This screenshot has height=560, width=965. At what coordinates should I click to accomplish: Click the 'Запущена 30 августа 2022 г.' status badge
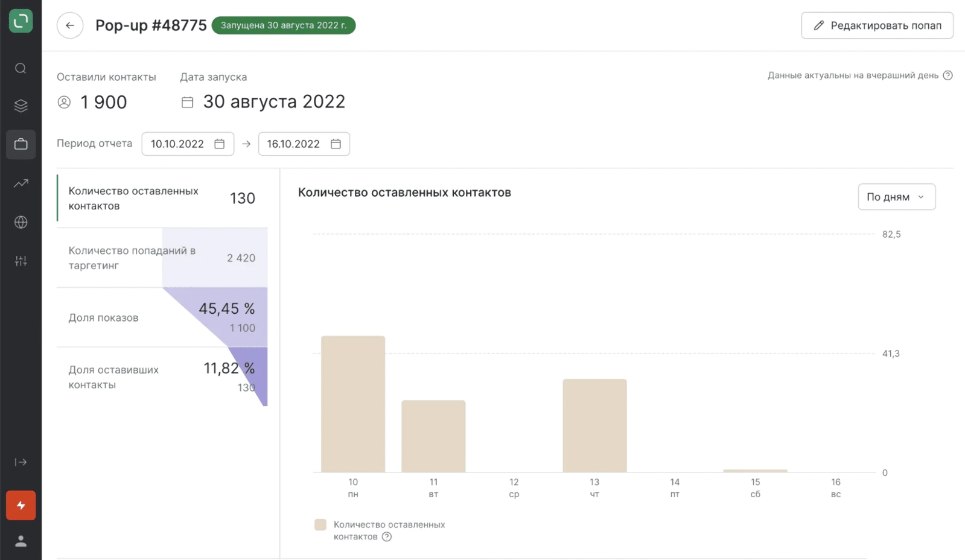point(284,25)
